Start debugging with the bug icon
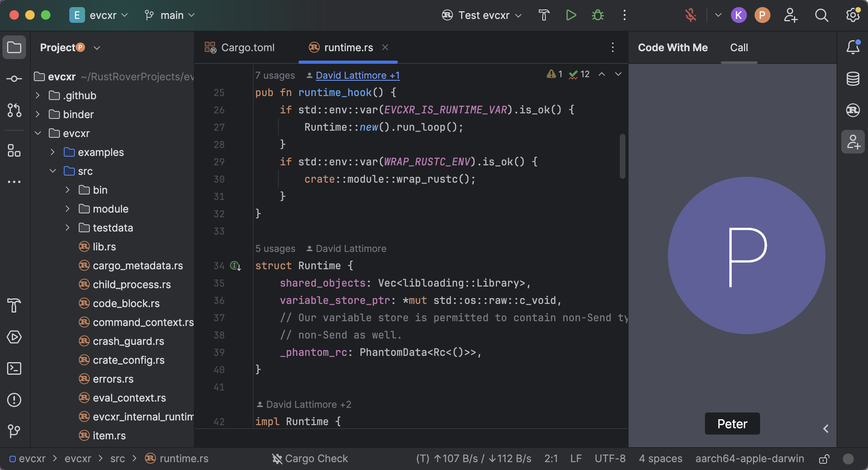Image resolution: width=868 pixels, height=470 pixels. pos(597,15)
